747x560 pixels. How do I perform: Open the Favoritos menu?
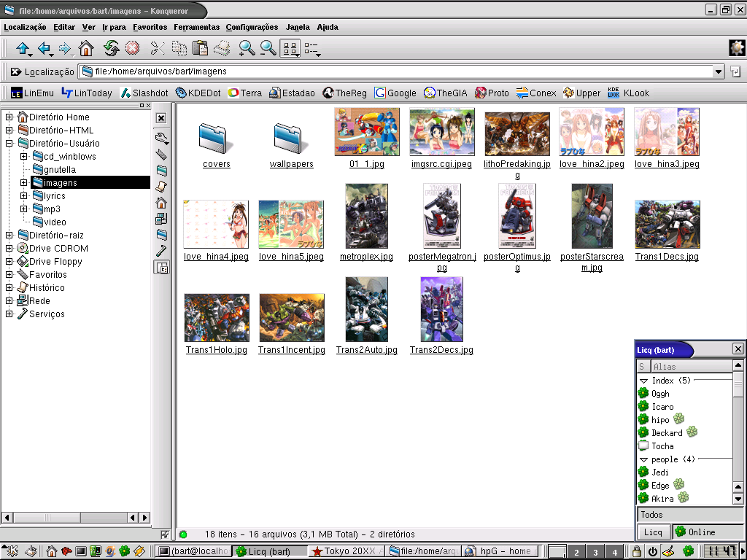pos(150,27)
